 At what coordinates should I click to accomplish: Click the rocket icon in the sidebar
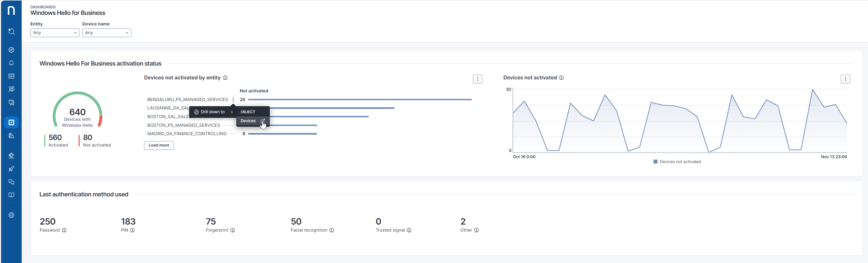click(x=11, y=169)
